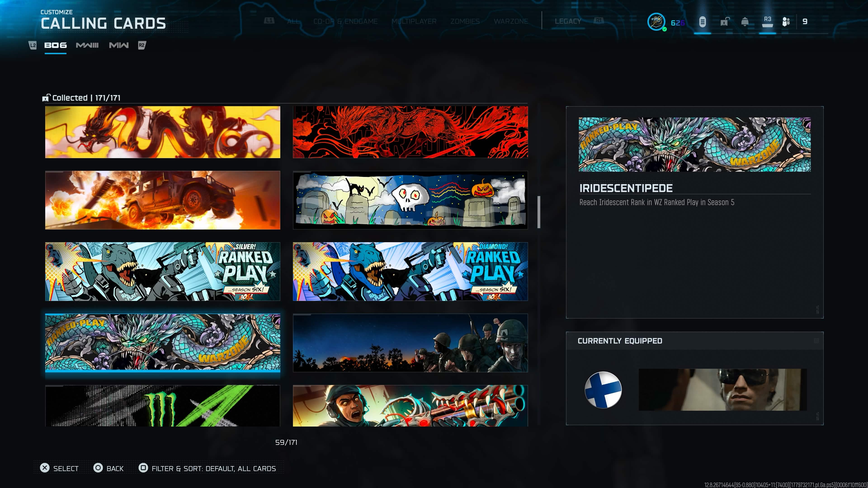868x488 pixels.
Task: Select the BO6 game tab
Action: point(56,45)
